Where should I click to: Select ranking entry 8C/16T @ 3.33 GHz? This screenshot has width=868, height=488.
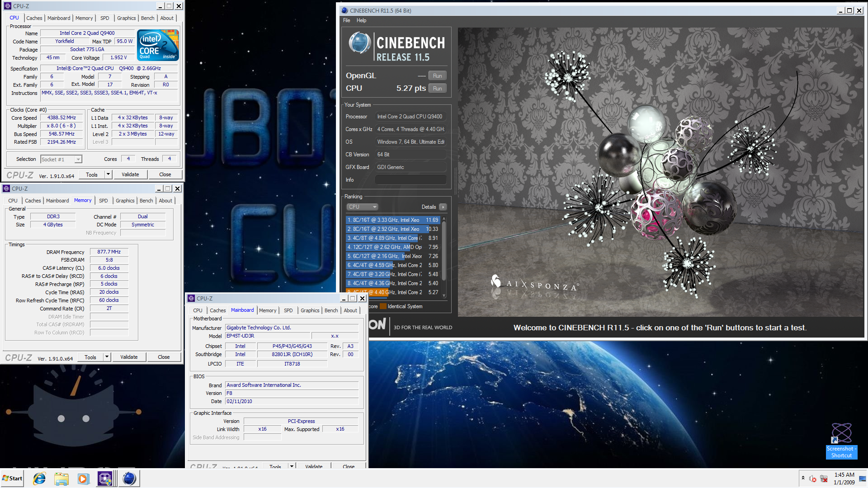point(393,220)
